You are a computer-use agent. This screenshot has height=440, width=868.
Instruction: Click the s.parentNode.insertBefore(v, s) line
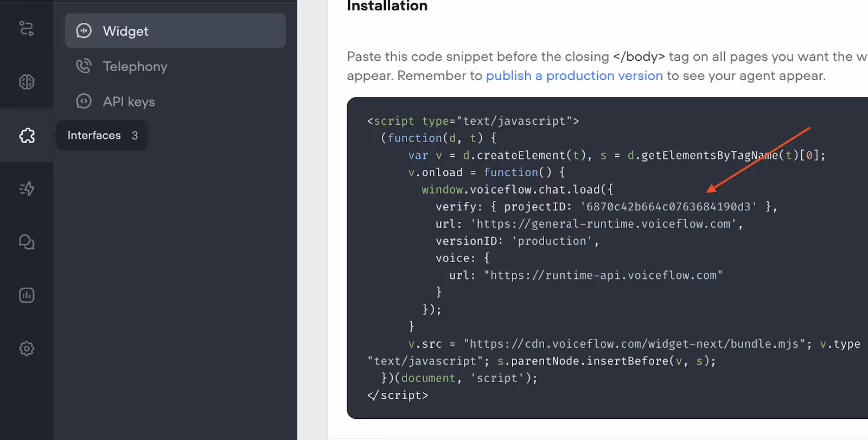pyautogui.click(x=607, y=361)
